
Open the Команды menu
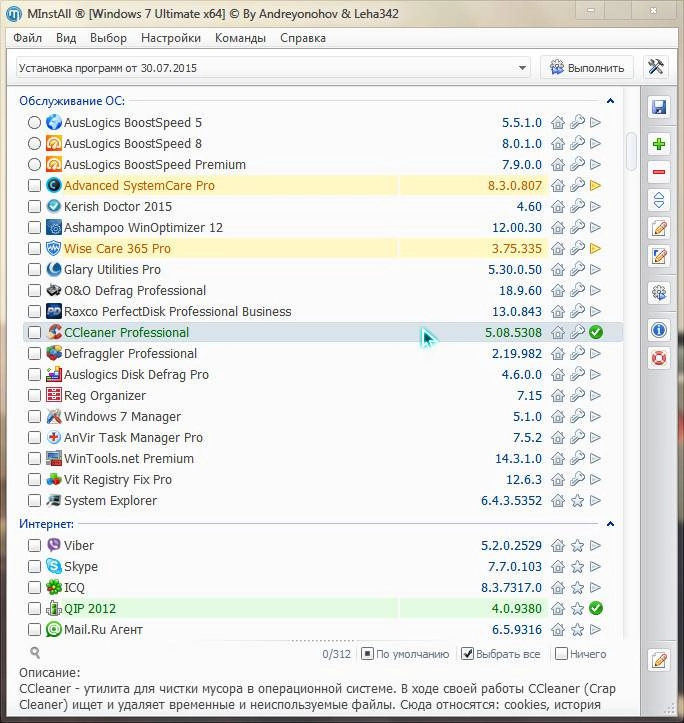[240, 38]
